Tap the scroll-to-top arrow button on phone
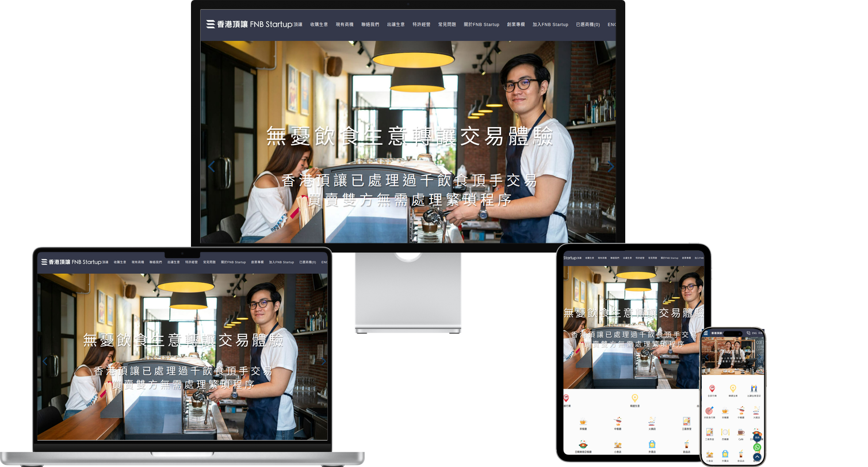This screenshot has width=868, height=467. 757,457
